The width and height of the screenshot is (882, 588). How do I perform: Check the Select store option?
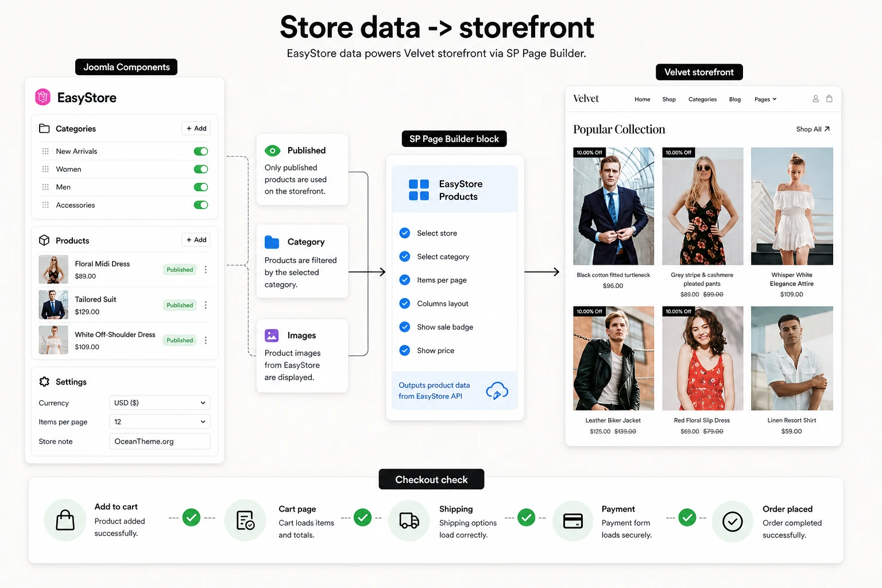(405, 233)
